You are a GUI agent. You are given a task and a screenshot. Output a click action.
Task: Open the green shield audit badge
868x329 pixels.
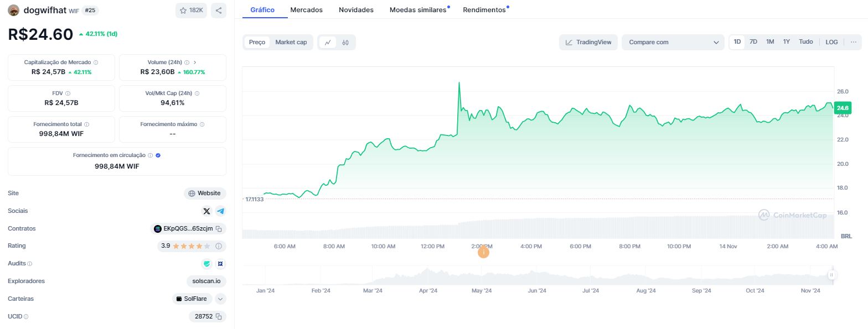(207, 264)
